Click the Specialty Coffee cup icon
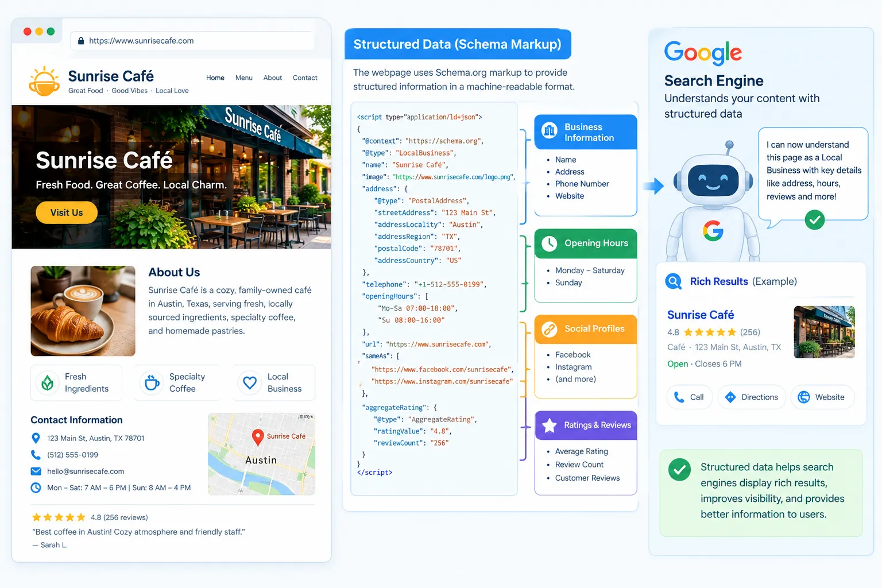Viewport: 882px width, 588px height. point(152,382)
